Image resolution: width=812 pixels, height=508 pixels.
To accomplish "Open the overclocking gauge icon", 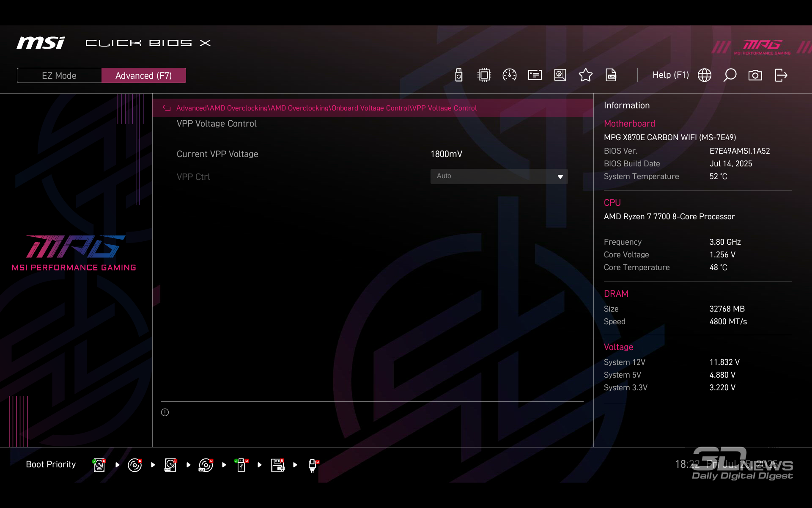I will (x=510, y=75).
